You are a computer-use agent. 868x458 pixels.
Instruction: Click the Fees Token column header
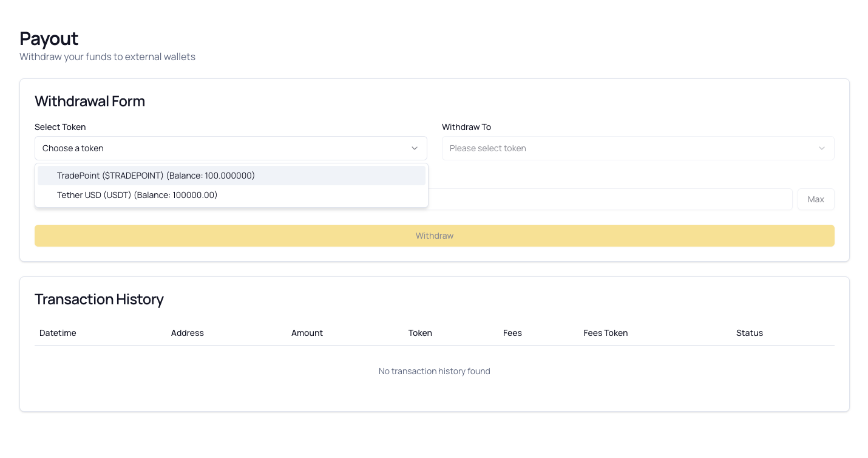(605, 333)
